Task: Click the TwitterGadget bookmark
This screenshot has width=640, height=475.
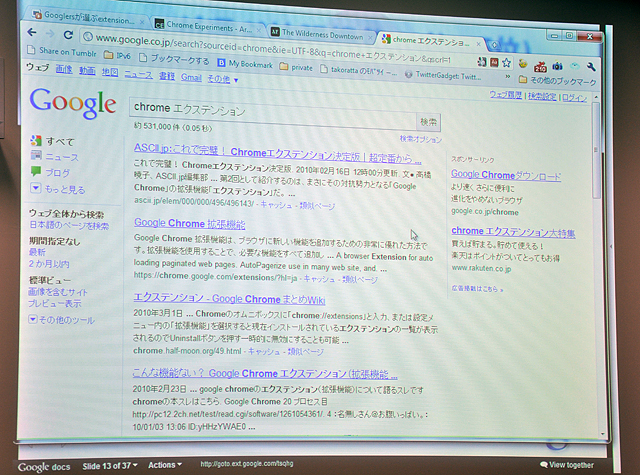Action: coord(443,75)
